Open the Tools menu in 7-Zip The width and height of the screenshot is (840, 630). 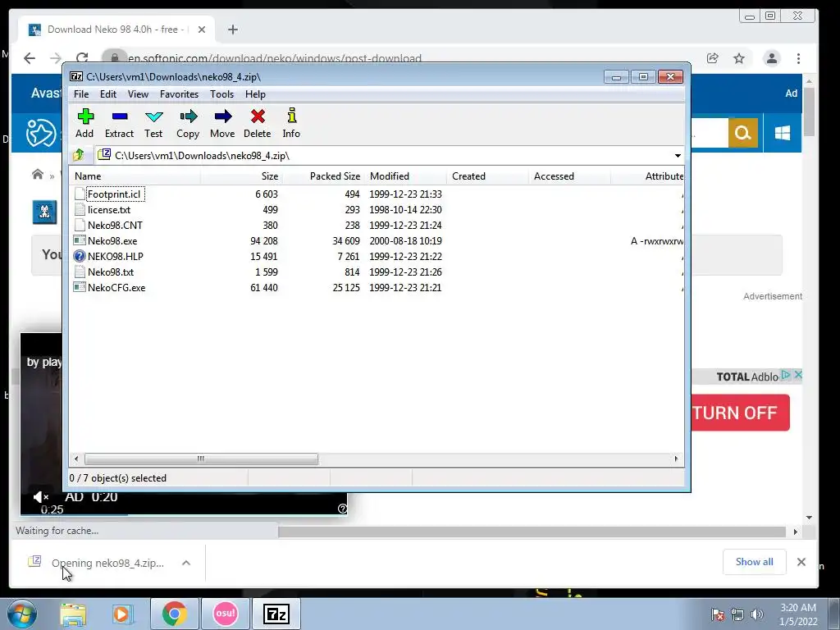[x=221, y=94]
